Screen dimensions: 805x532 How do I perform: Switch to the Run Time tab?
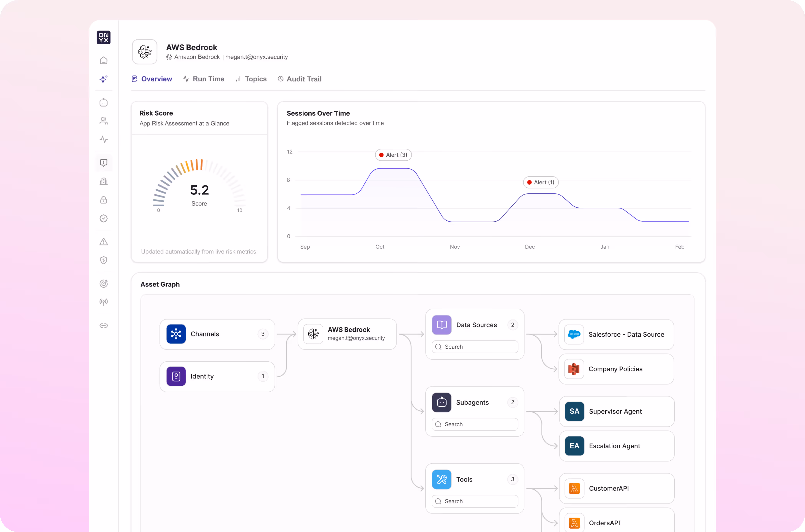tap(204, 79)
